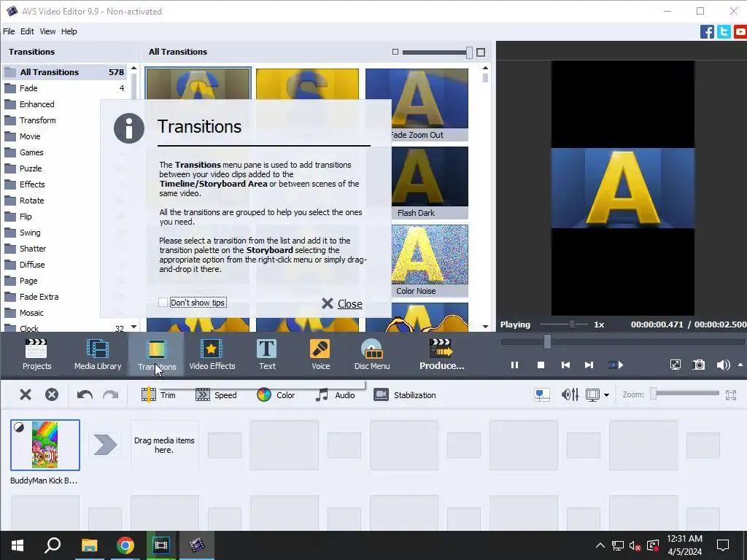This screenshot has height=560, width=747.
Task: Open the Video Effects panel
Action: (x=212, y=354)
